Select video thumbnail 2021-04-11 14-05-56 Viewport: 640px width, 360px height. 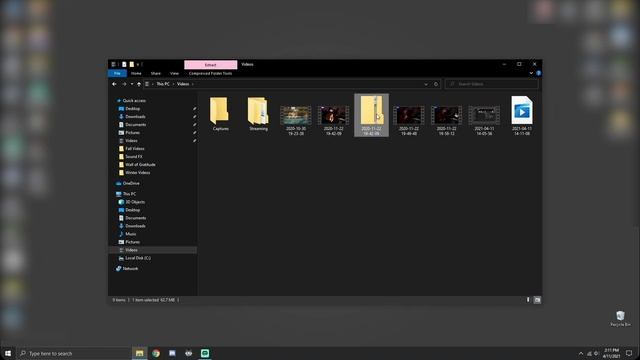484,120
